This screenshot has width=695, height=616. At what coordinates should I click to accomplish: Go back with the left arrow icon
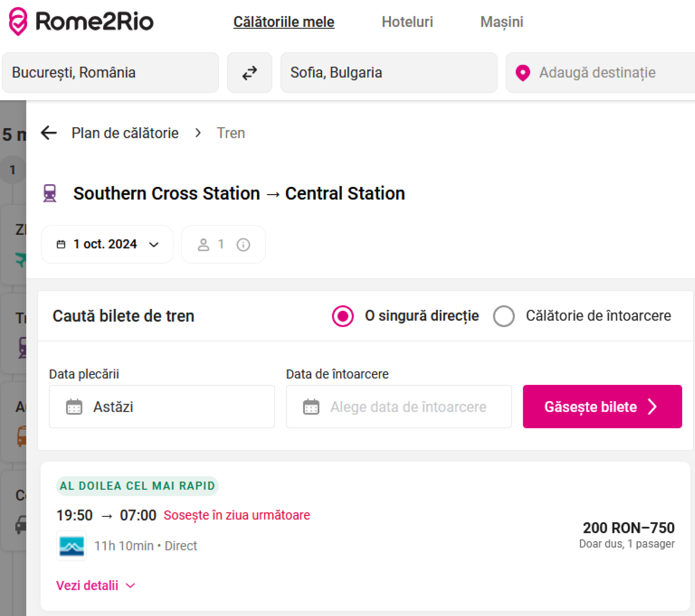point(49,133)
